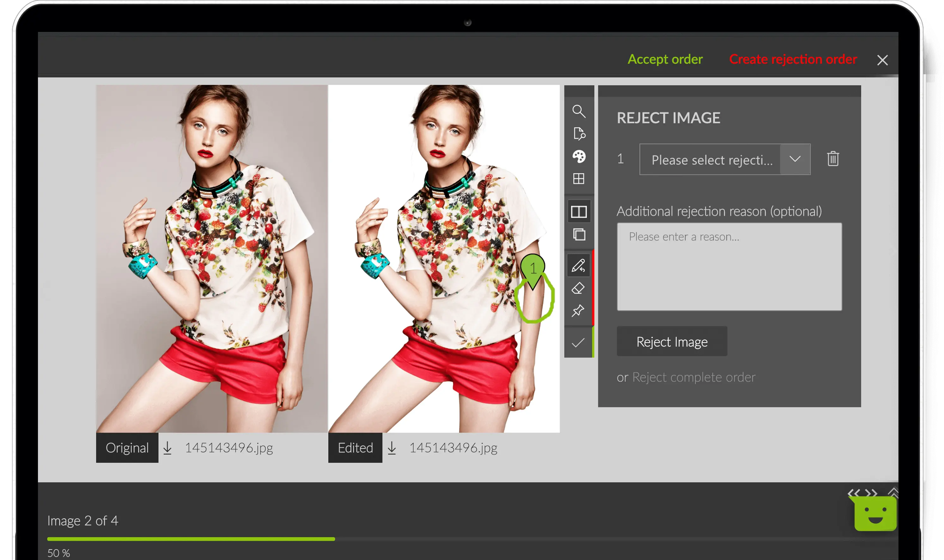This screenshot has height=560, width=944.
Task: Go to next image with double-right arrows
Action: point(871,493)
